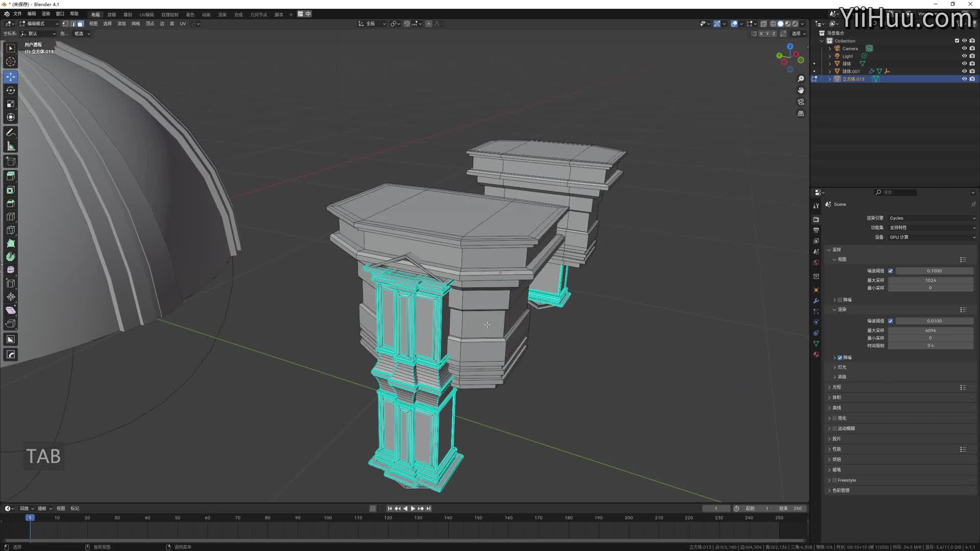Toggle viewport noise threshold checkbox
980x551 pixels.
point(891,271)
